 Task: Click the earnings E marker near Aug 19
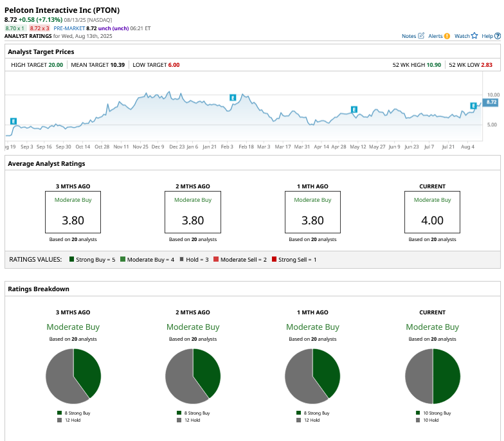coord(13,121)
